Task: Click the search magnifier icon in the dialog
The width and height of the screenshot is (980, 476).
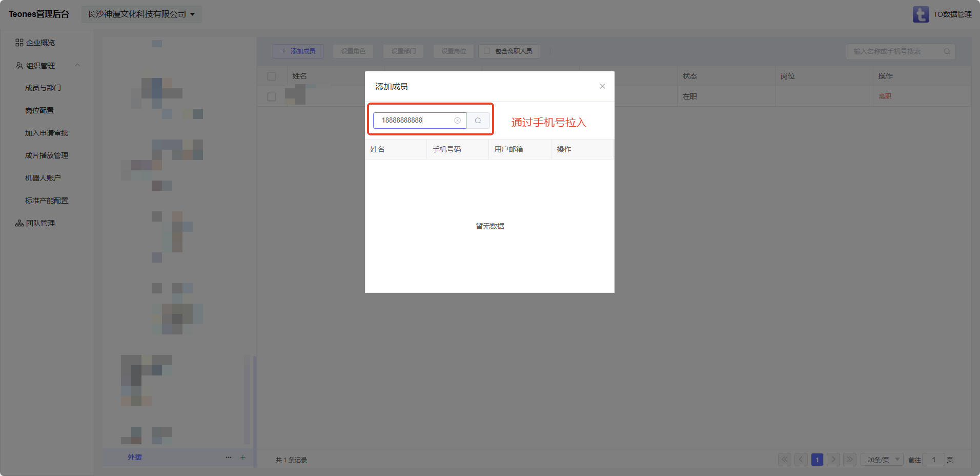Action: (x=478, y=121)
